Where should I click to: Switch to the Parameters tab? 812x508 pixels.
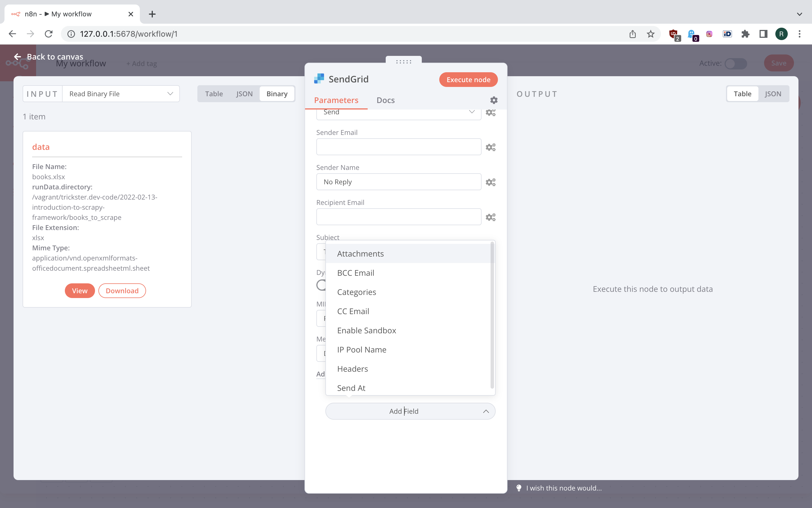point(336,100)
